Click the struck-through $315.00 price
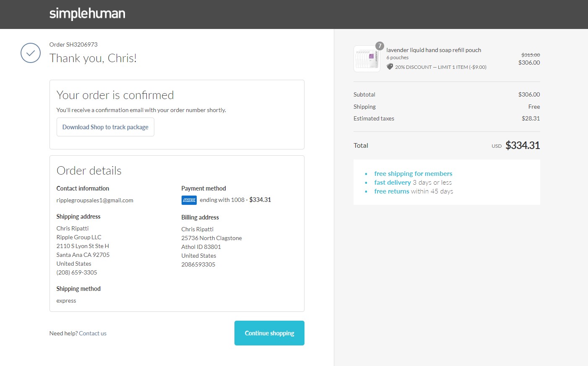Viewport: 588px width, 366px height. 531,55
